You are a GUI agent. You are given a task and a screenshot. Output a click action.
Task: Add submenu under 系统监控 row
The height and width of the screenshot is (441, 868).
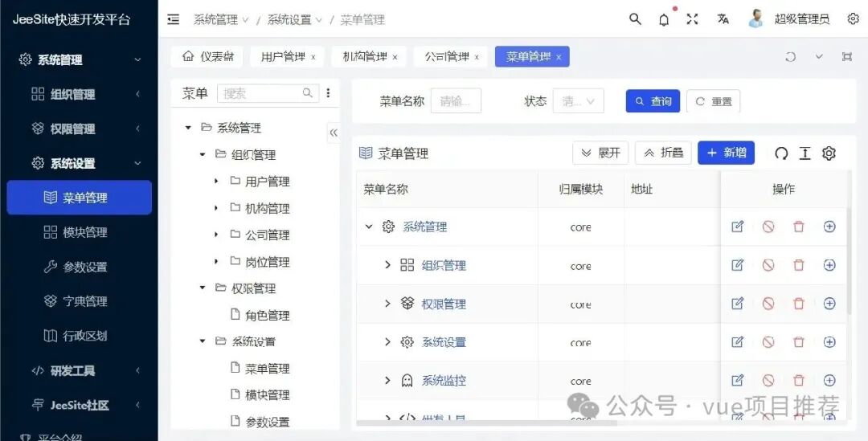tap(829, 380)
